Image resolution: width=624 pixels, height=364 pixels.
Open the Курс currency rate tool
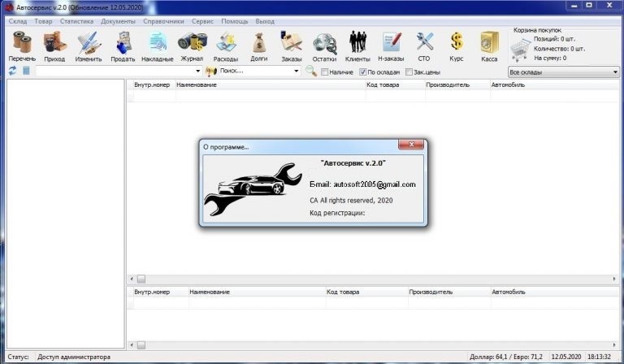pos(457,45)
